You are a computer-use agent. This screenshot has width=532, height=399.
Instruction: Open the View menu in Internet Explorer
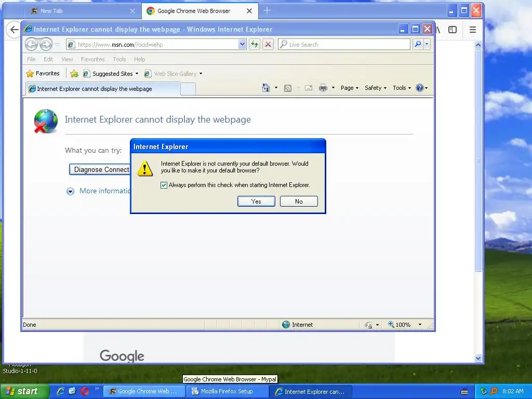tap(67, 59)
